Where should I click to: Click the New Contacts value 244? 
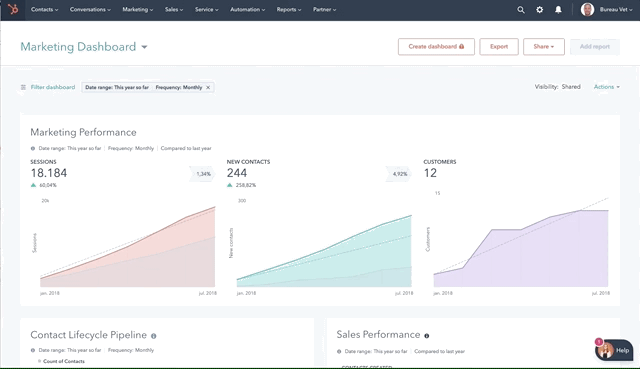pyautogui.click(x=237, y=173)
